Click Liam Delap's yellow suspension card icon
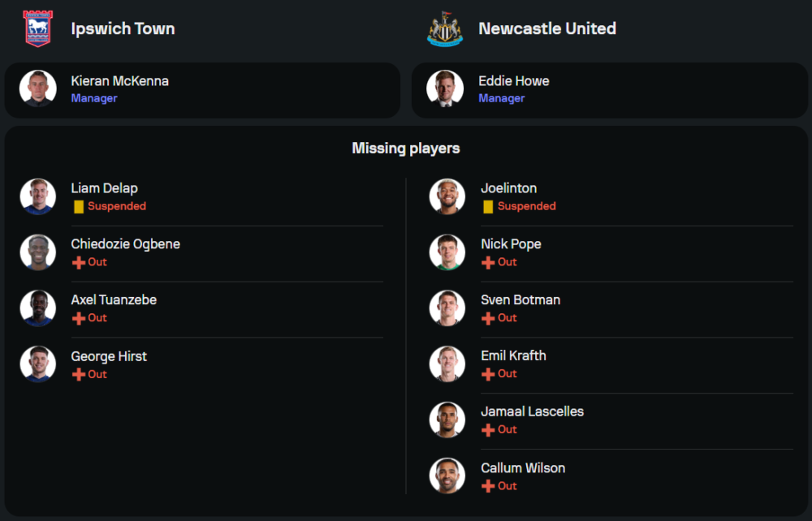812x521 pixels. (79, 207)
